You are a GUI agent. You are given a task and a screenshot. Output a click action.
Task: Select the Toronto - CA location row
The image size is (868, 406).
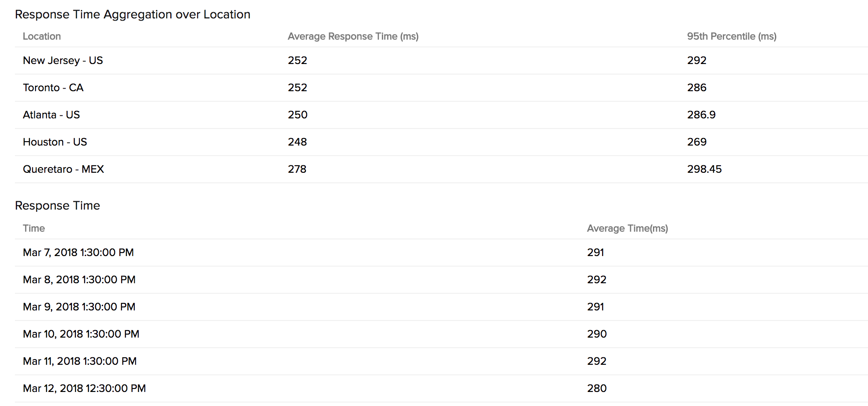[53, 88]
